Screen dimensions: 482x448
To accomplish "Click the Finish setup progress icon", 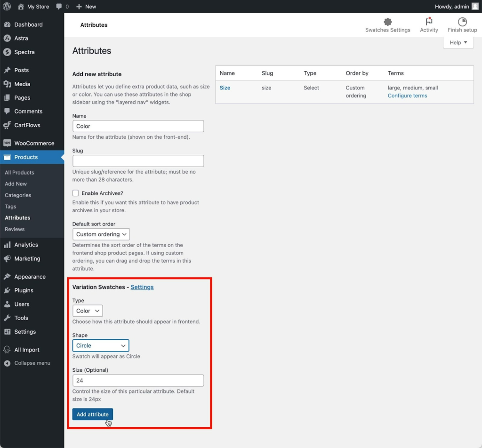I will click(x=462, y=22).
